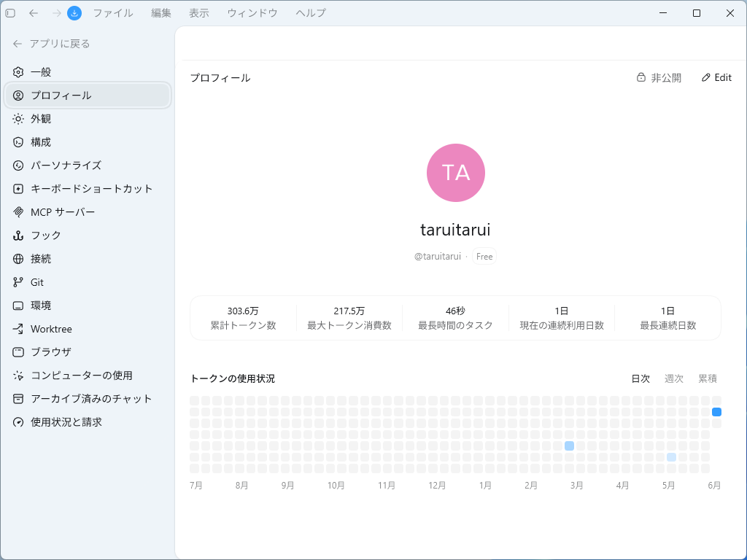Viewport: 747px width, 560px height.
Task: Click the pencil icon beside Edit
Action: pyautogui.click(x=706, y=77)
